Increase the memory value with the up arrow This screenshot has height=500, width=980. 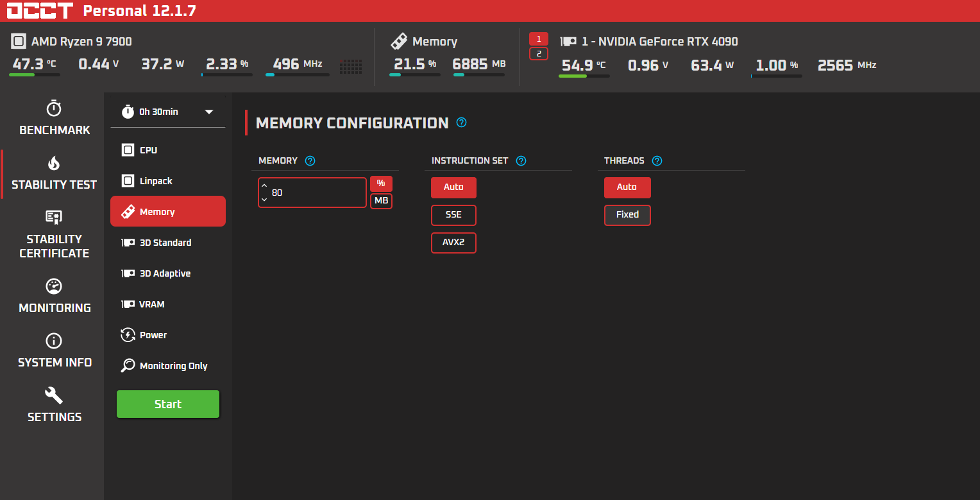coord(264,185)
